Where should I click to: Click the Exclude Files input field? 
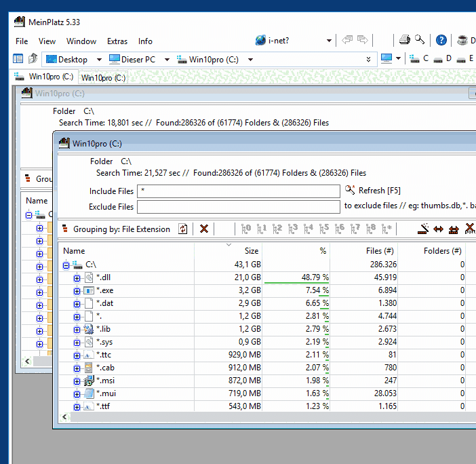(x=238, y=207)
